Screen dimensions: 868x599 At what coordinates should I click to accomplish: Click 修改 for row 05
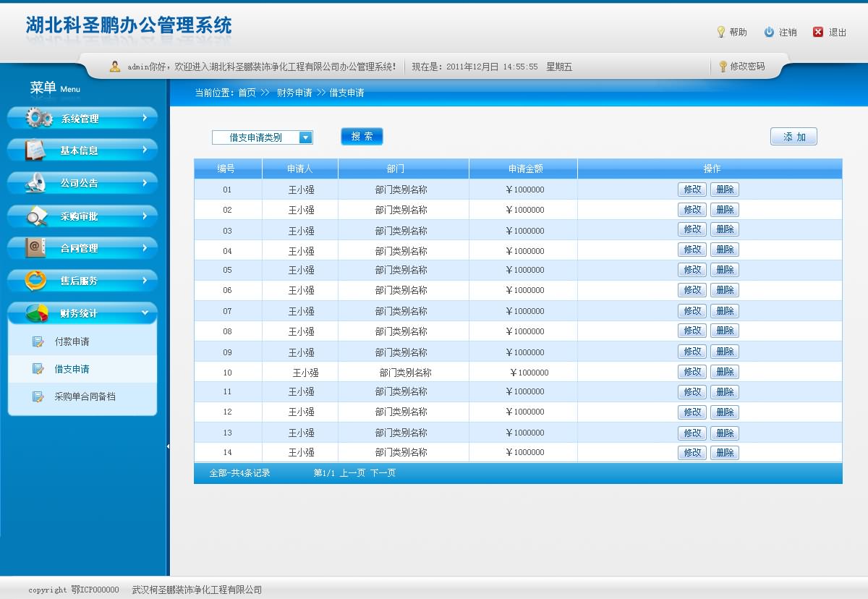click(x=692, y=270)
